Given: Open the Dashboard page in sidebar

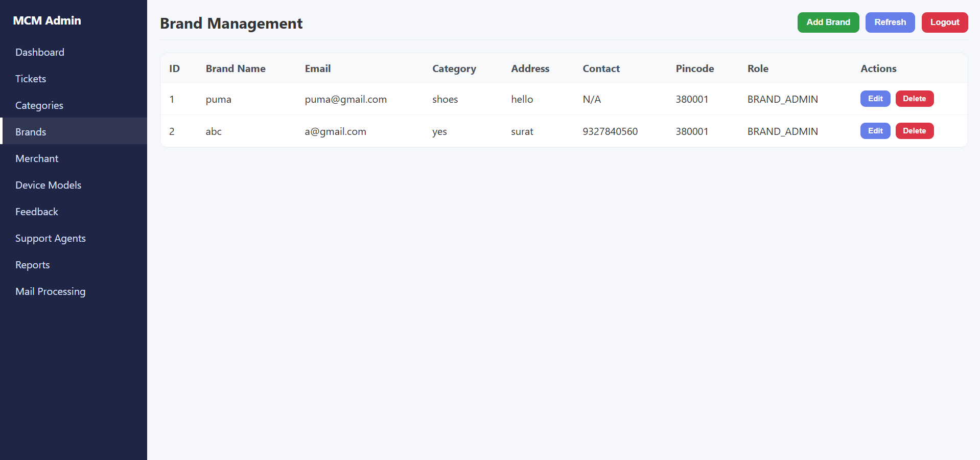Looking at the screenshot, I should tap(40, 52).
